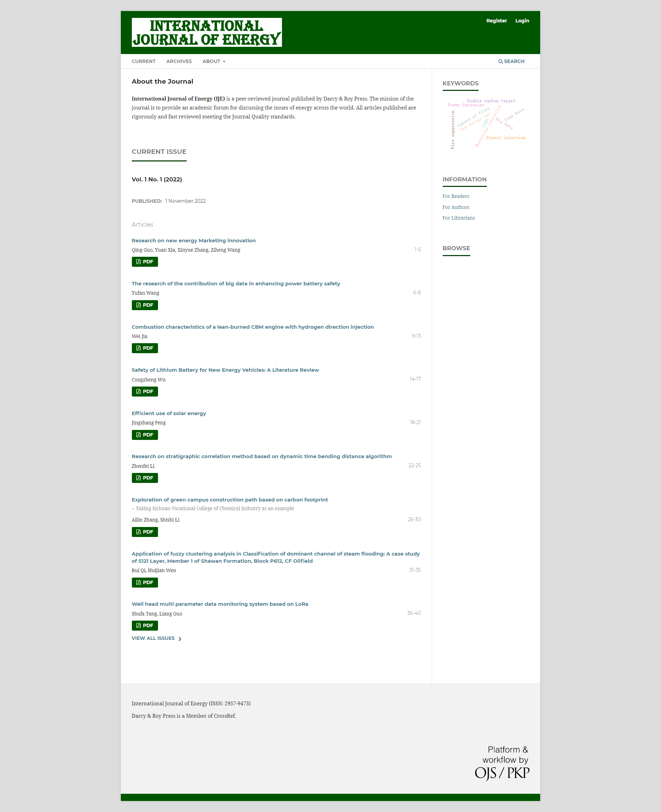Open the Archives menu item

click(x=179, y=61)
